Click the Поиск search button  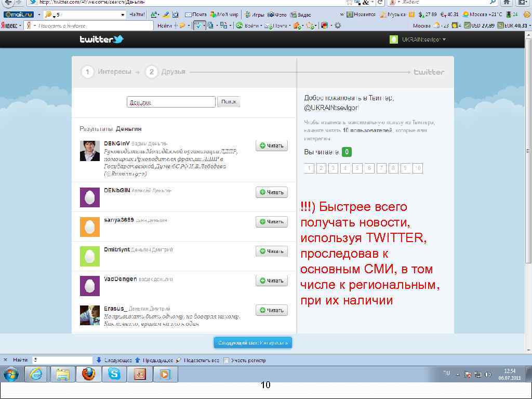[x=228, y=102]
